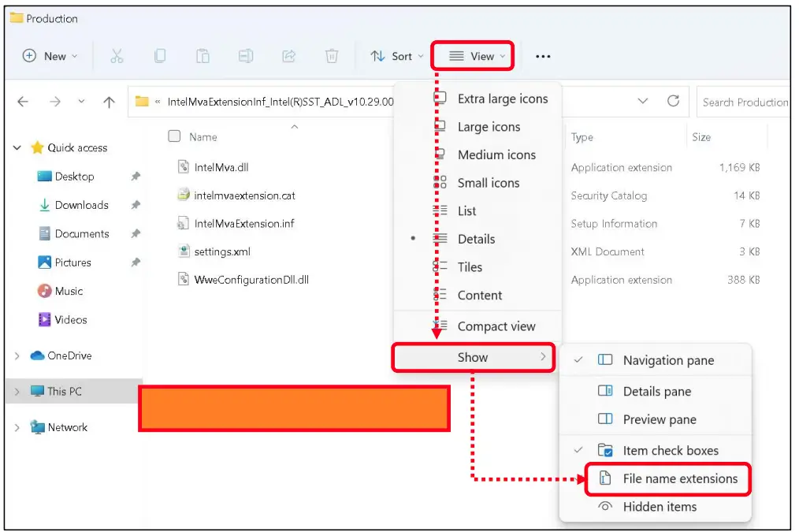799x532 pixels.
Task: Choose Content view
Action: pyautogui.click(x=478, y=295)
